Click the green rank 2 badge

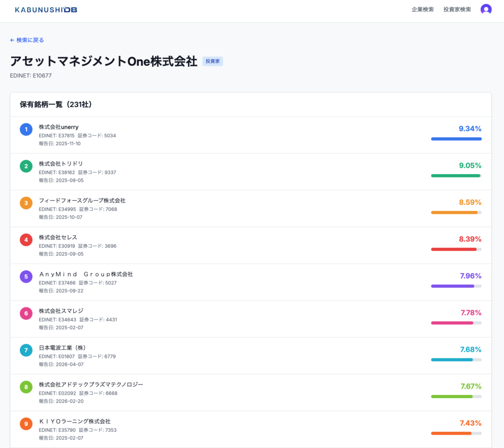pos(26,166)
